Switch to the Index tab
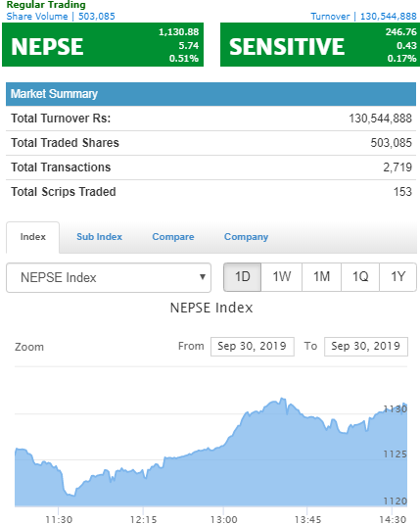The image size is (420, 525). [x=32, y=237]
